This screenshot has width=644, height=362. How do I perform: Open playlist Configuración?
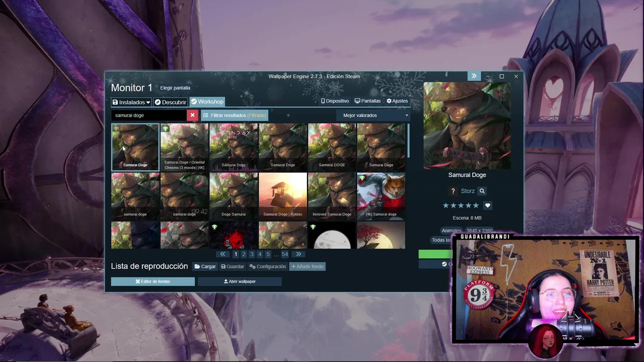(x=268, y=266)
